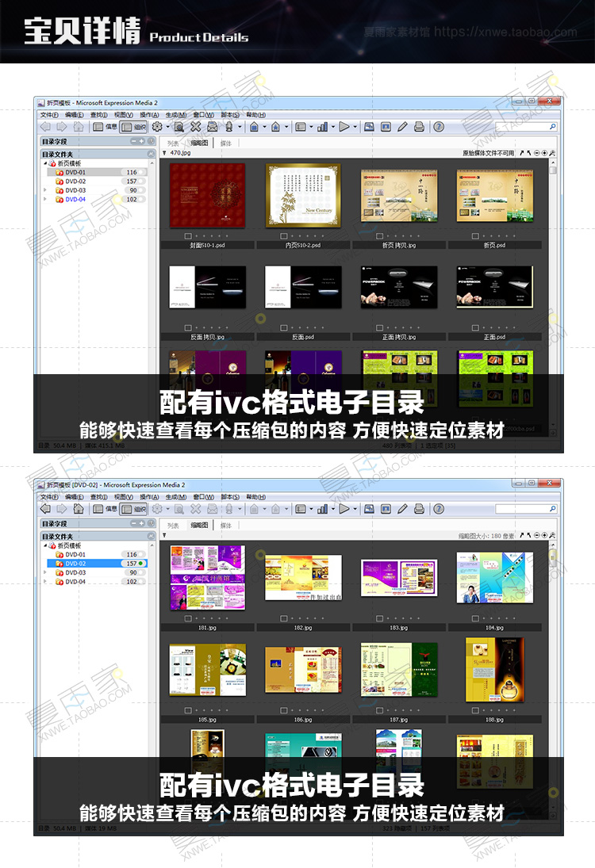Viewport: 595px width, 868px height.
Task: Tick the checkbox above 186.jpg
Action: [284, 710]
